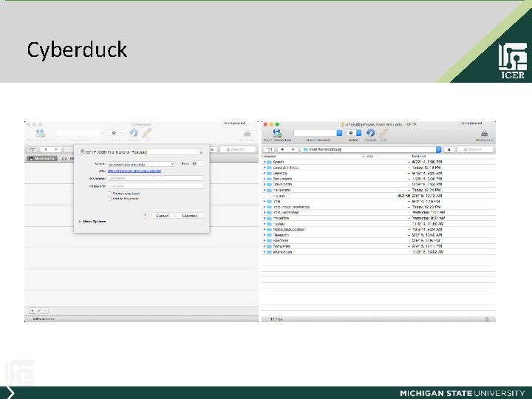Click Unregistered label in left Cyberduck window
532x399 pixels.
(234, 123)
